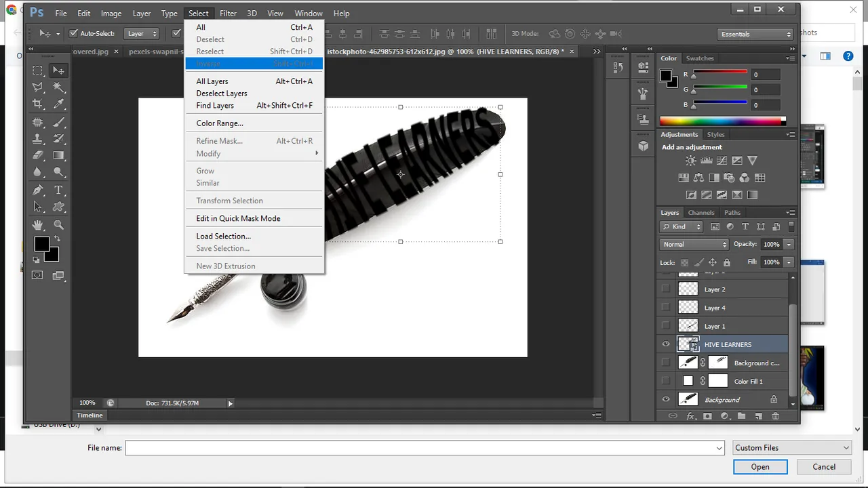
Task: Show Layer 4 visibility
Action: (666, 308)
